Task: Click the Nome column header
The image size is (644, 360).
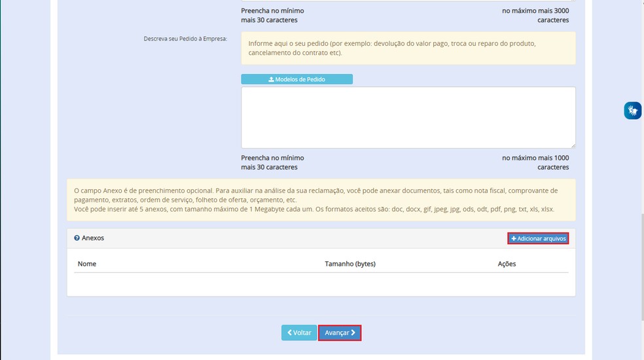Action: [87, 264]
